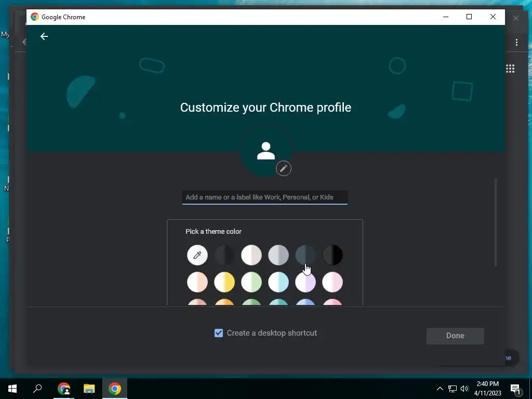The image size is (532, 399).
Task: Pick the peach pastel theme color
Action: click(x=197, y=282)
